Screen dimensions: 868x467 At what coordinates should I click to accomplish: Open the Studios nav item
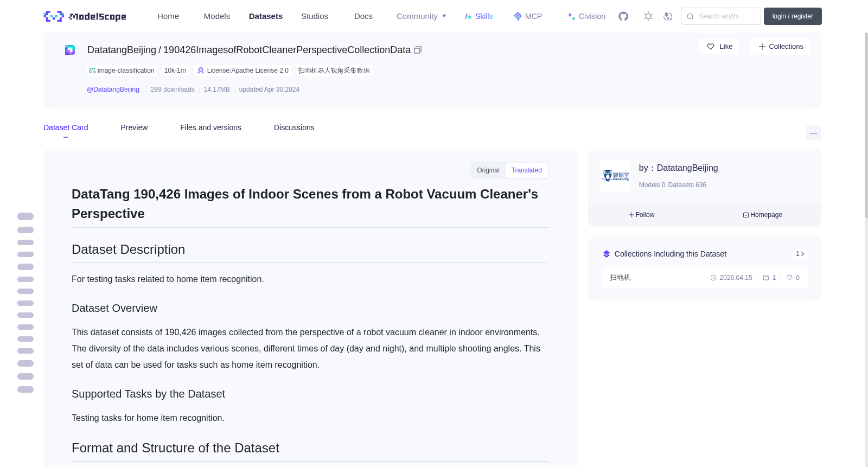point(315,16)
